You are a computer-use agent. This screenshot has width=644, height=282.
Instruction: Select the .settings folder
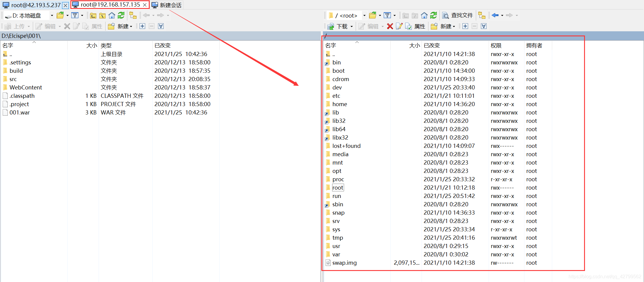[x=20, y=62]
